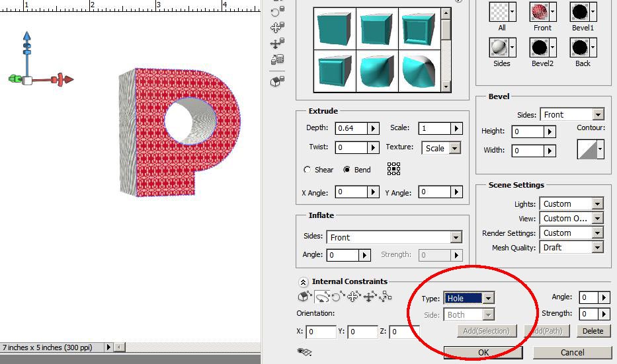The image size is (617, 364).
Task: Enable the Shear radio button
Action: tap(308, 170)
